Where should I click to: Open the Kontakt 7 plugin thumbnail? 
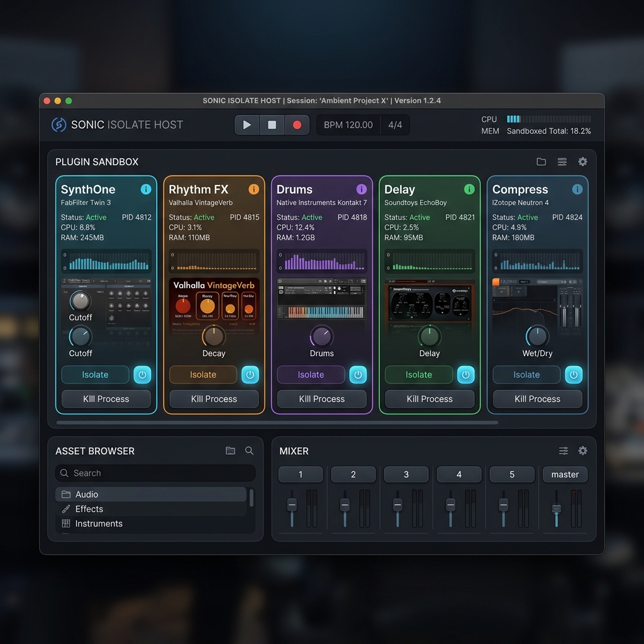coord(322,300)
